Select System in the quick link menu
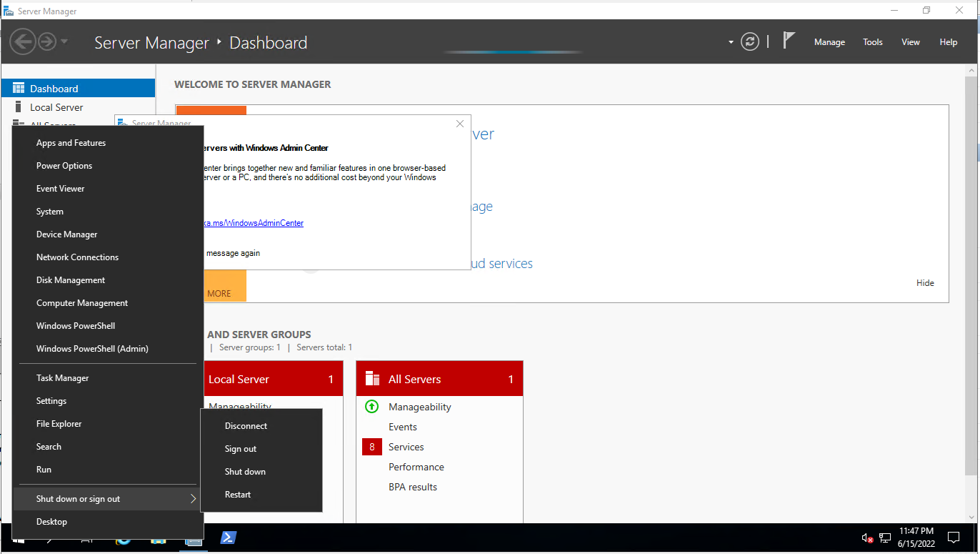This screenshot has height=554, width=980. point(108,212)
